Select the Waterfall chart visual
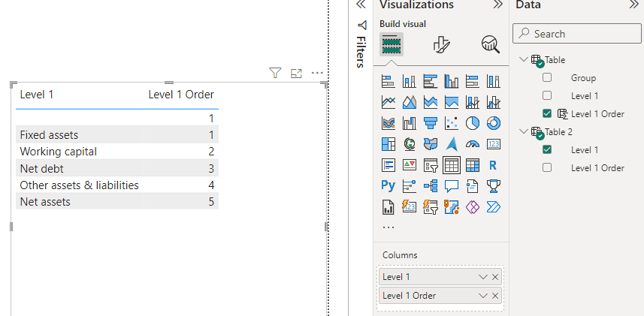The height and width of the screenshot is (316, 644). click(409, 122)
